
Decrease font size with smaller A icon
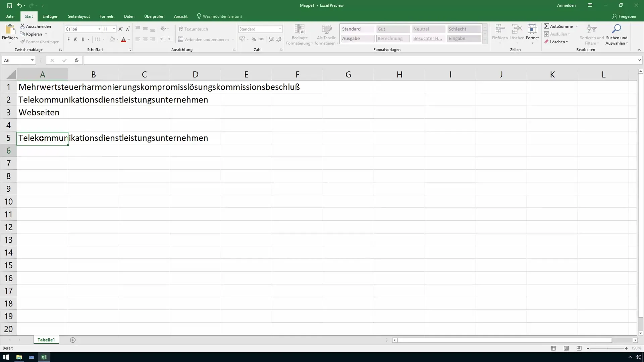pyautogui.click(x=128, y=29)
